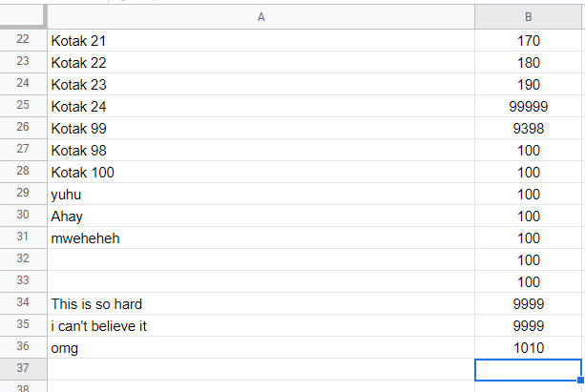Image resolution: width=585 pixels, height=392 pixels.
Task: Click the select-all corner box
Action: coord(23,17)
